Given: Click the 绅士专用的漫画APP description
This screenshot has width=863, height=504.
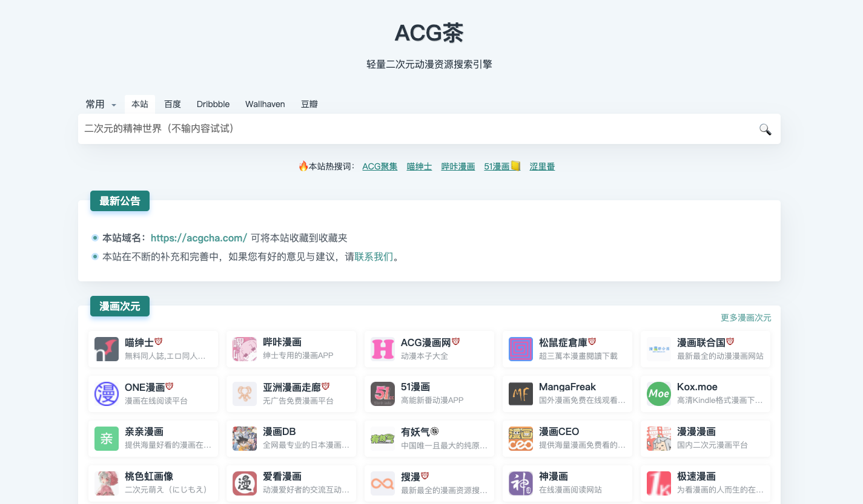Looking at the screenshot, I should pos(298,356).
